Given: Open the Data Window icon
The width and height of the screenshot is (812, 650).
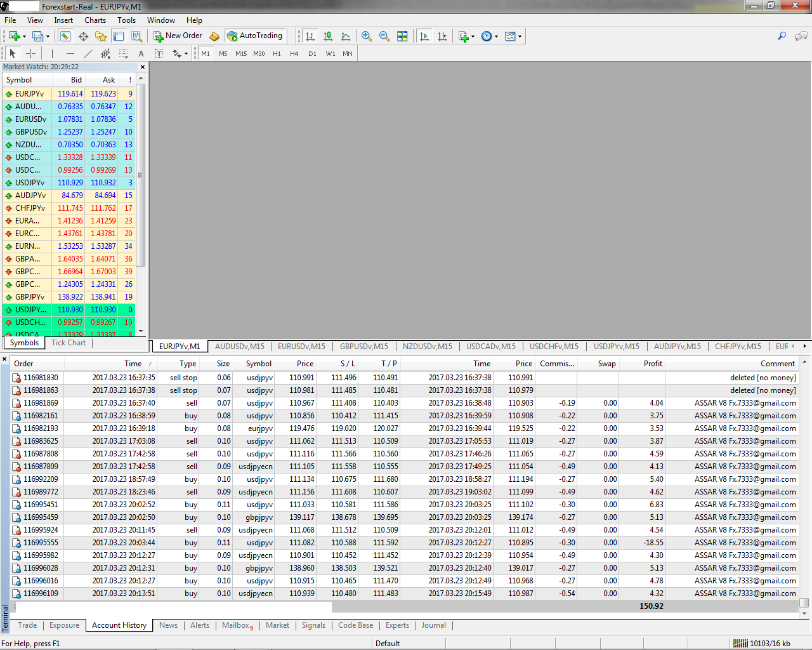Looking at the screenshot, I should [x=83, y=36].
